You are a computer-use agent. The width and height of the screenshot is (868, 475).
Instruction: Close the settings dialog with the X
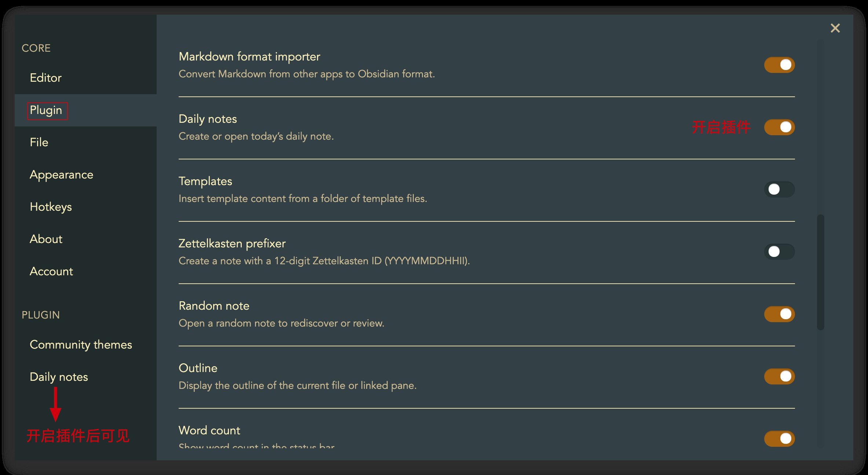[835, 28]
